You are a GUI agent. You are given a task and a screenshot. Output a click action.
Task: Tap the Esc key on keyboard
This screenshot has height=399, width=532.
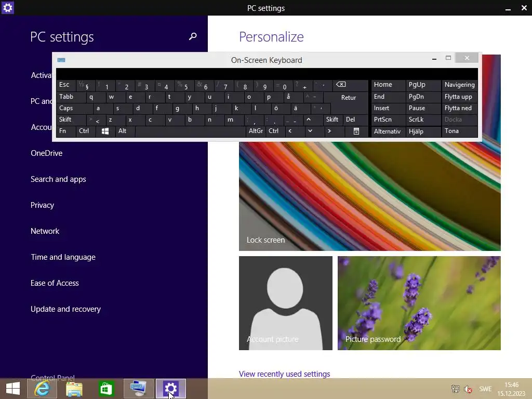(x=66, y=85)
